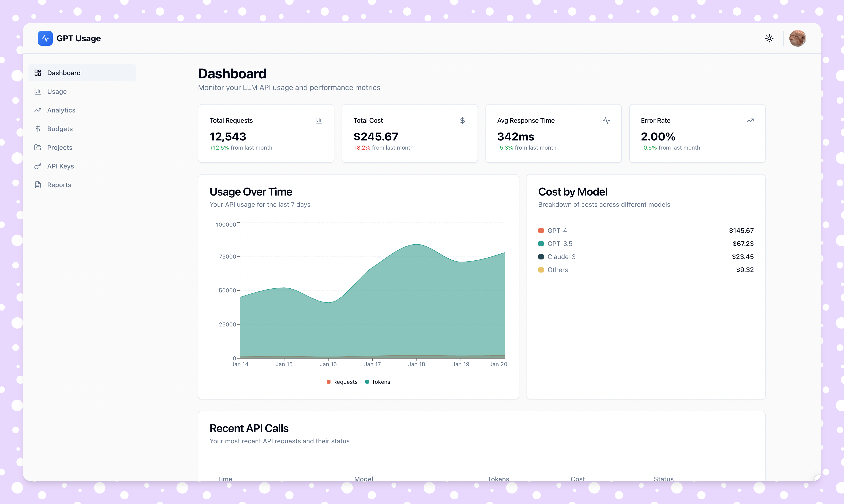Click the bar chart icon in Total Requests

tap(318, 121)
